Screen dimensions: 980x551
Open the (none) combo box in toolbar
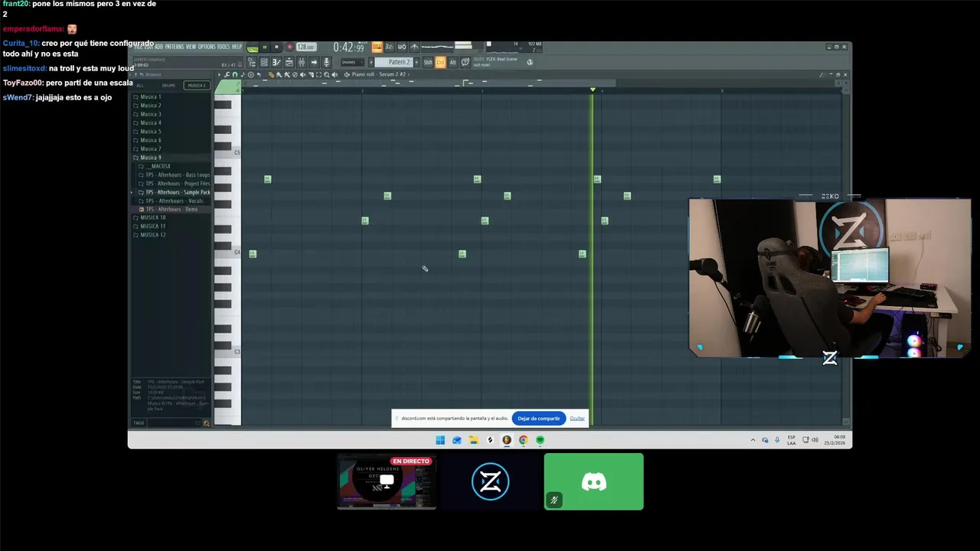tap(352, 62)
